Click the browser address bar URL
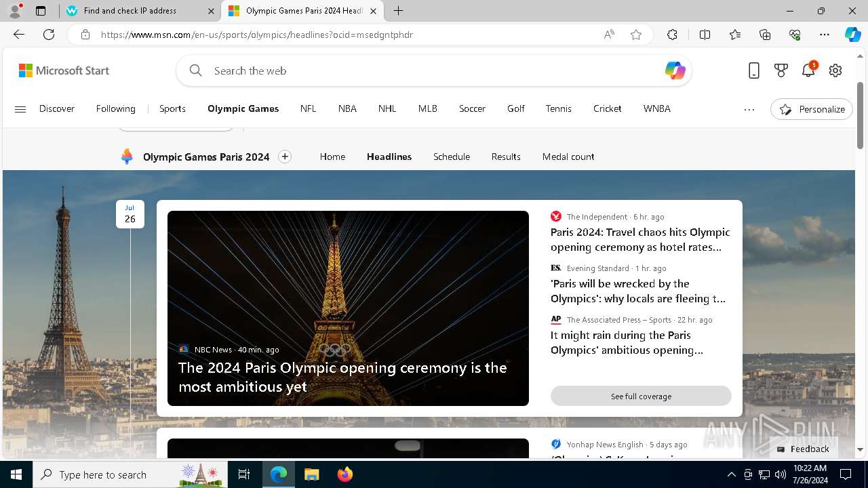The image size is (868, 488). tap(256, 35)
